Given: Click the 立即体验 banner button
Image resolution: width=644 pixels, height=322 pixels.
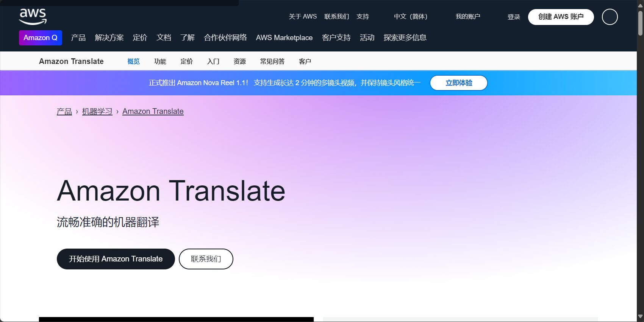Looking at the screenshot, I should 459,83.
